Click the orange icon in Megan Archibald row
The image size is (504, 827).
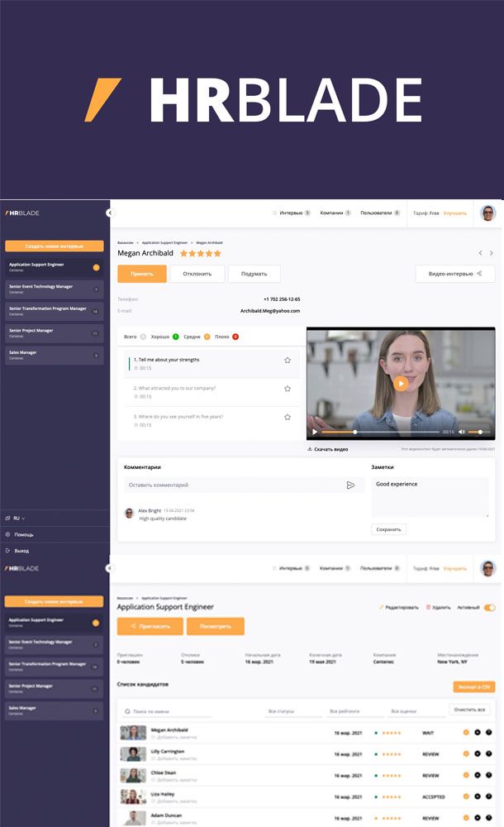[x=466, y=733]
